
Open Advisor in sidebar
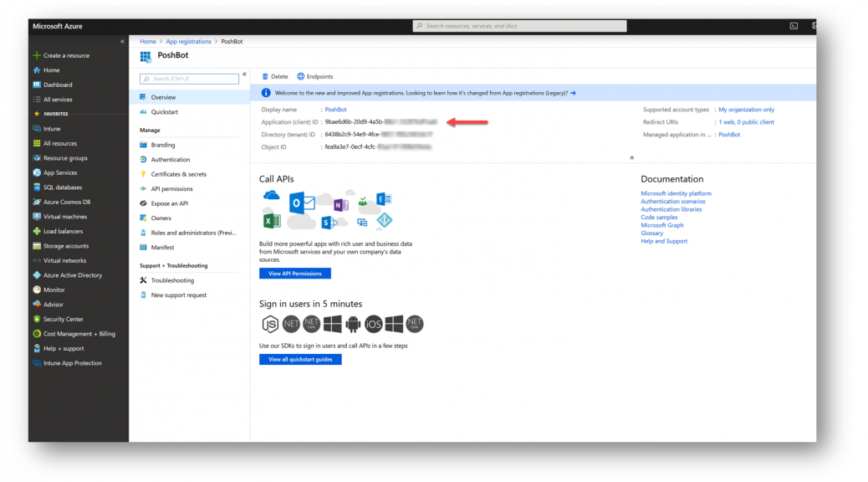click(x=54, y=305)
